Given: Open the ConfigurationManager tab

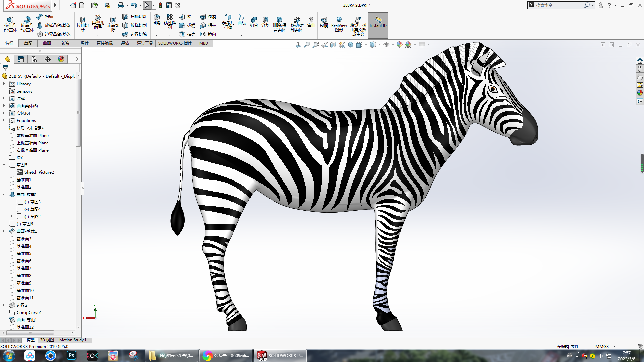Looking at the screenshot, I should [x=34, y=59].
